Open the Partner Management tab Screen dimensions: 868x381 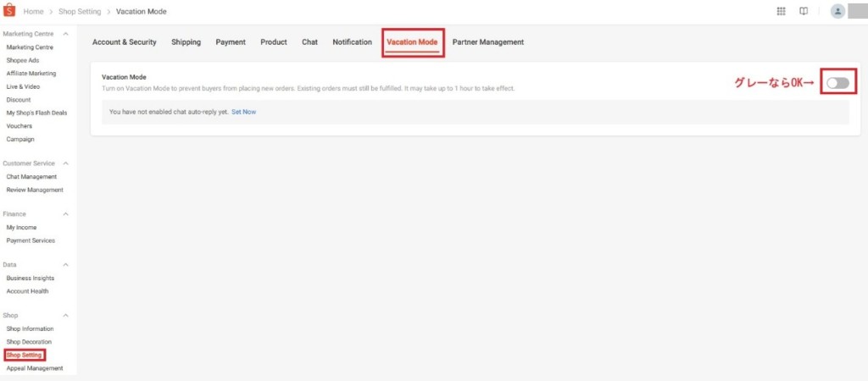[487, 42]
